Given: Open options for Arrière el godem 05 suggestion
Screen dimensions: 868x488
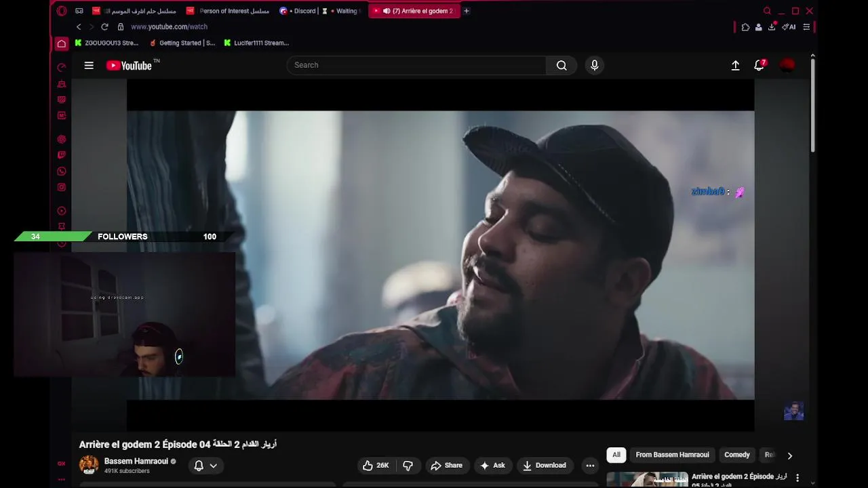Looking at the screenshot, I should point(797,478).
